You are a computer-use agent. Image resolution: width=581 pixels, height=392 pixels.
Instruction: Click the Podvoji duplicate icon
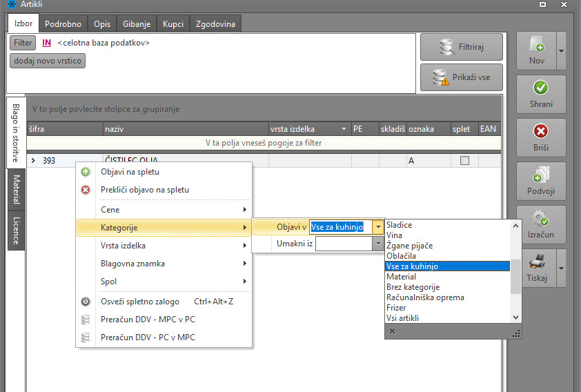(541, 175)
